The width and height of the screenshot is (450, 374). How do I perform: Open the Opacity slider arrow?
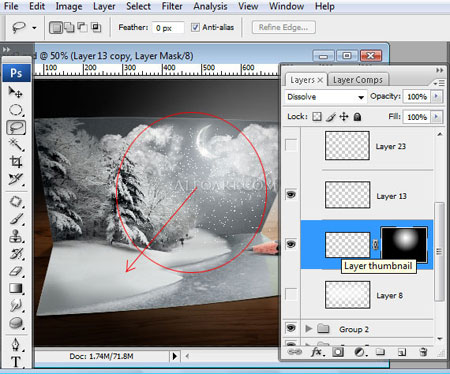click(436, 97)
